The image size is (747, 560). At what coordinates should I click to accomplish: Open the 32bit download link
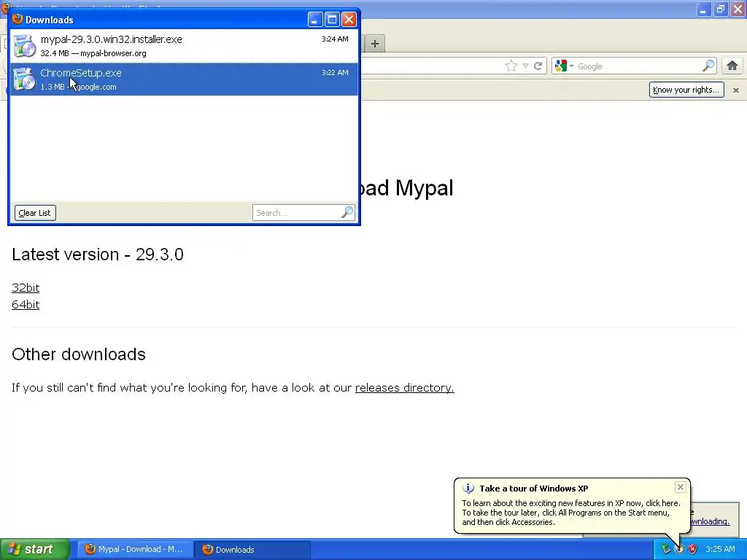coord(26,288)
